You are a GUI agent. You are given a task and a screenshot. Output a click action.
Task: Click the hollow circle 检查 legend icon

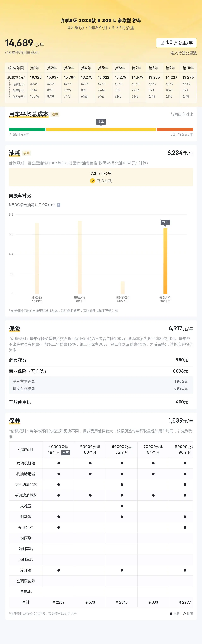pyautogui.click(x=184, y=613)
